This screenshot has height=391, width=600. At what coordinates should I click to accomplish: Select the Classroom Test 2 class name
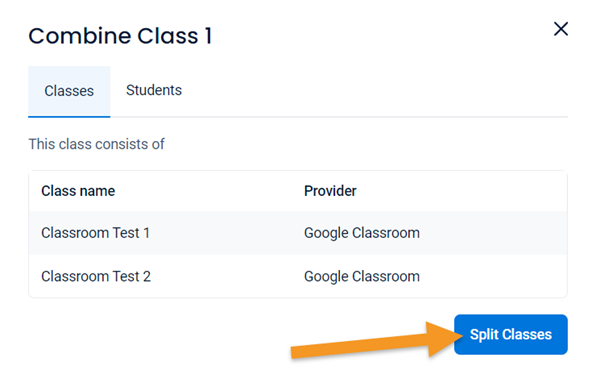96,276
